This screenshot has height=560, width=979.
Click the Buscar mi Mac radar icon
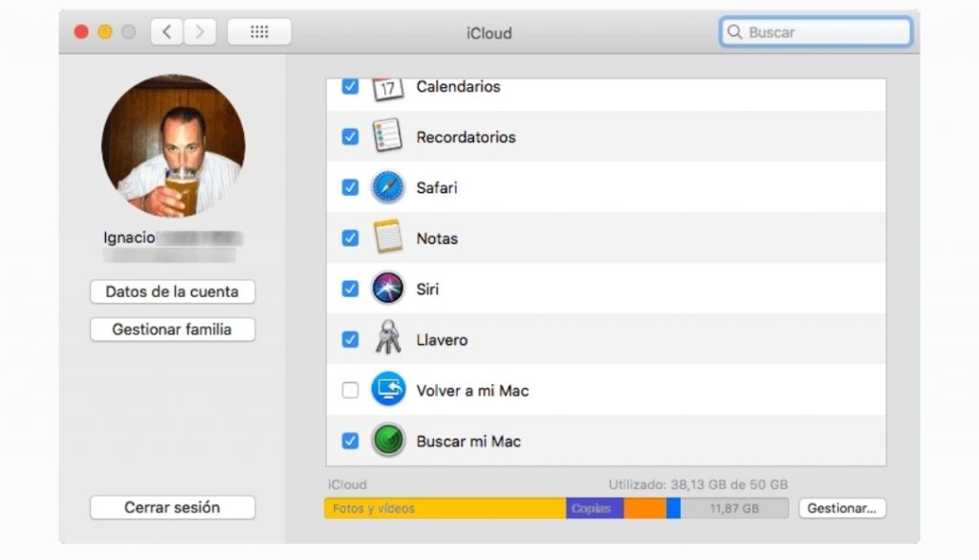[x=388, y=441]
